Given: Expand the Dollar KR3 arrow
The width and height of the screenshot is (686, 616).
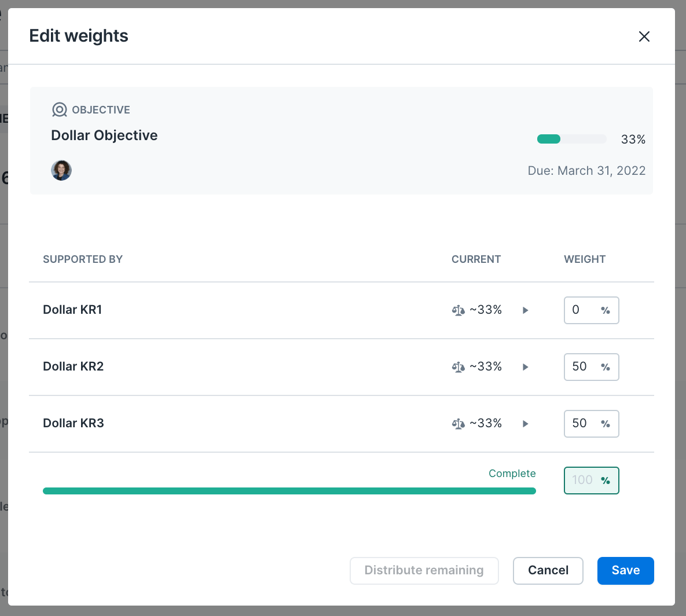Looking at the screenshot, I should click(526, 424).
